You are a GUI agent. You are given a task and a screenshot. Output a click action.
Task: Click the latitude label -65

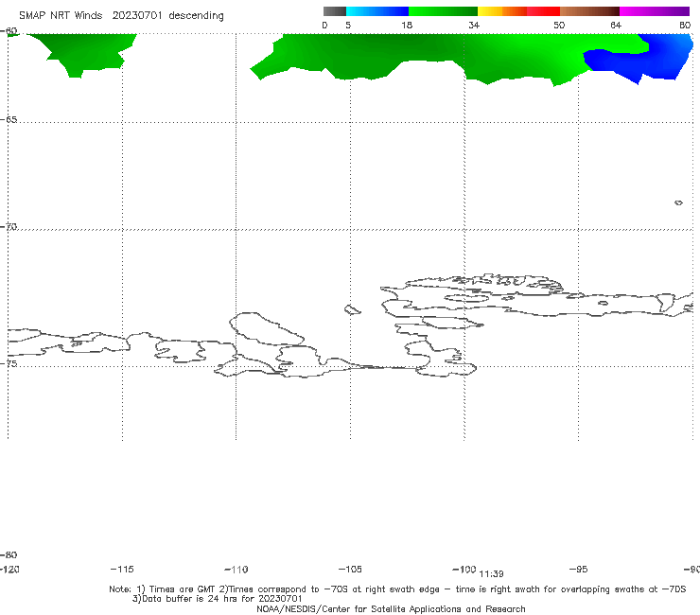coord(9,120)
